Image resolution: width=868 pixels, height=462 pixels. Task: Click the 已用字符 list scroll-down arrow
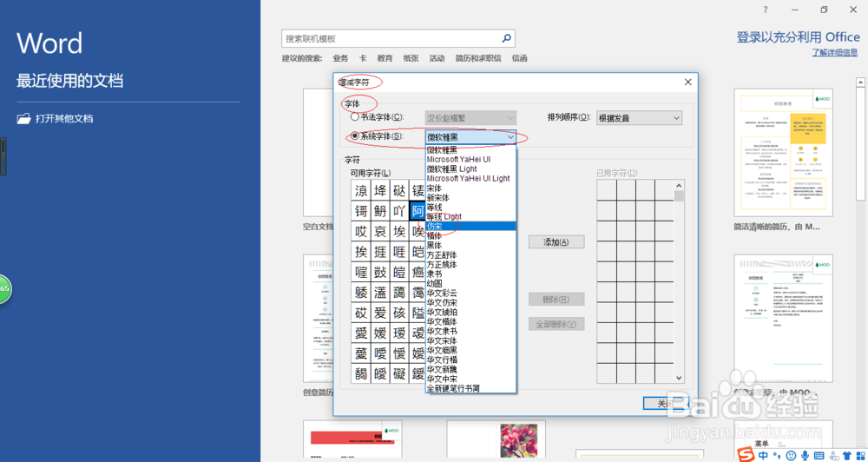(x=680, y=378)
